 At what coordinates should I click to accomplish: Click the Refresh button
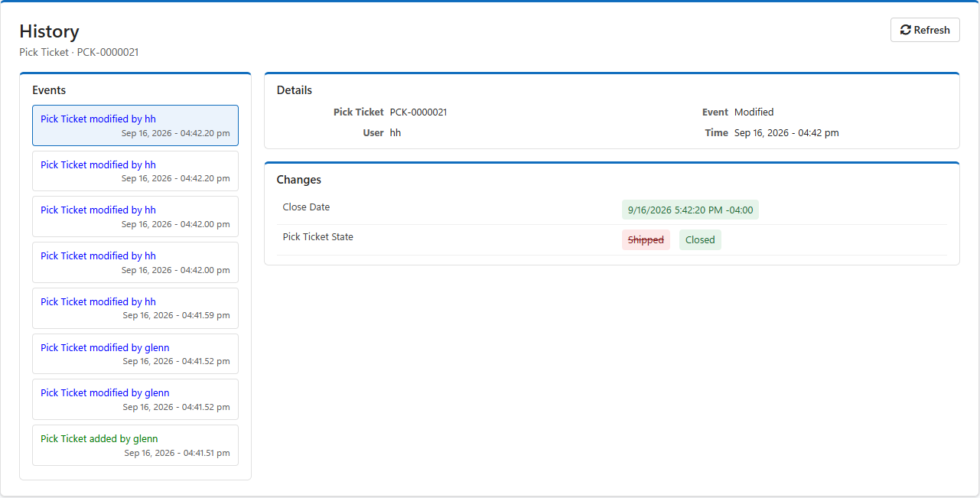pyautogui.click(x=925, y=30)
